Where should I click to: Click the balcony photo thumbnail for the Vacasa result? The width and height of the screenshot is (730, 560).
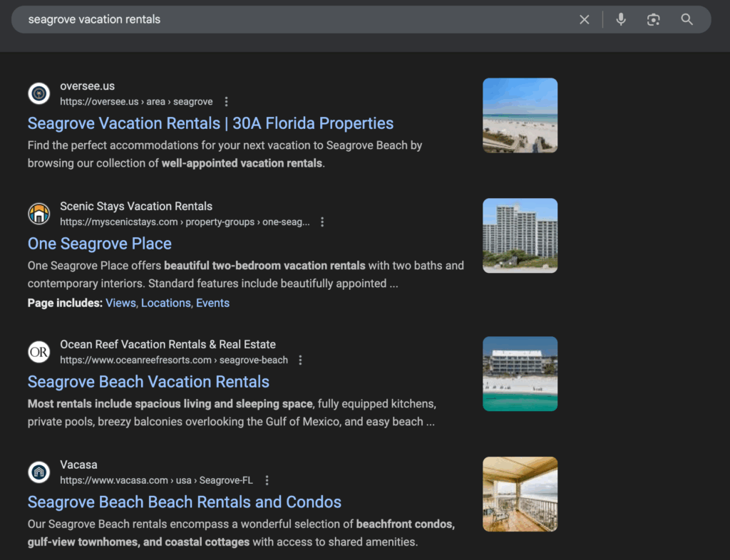click(520, 494)
